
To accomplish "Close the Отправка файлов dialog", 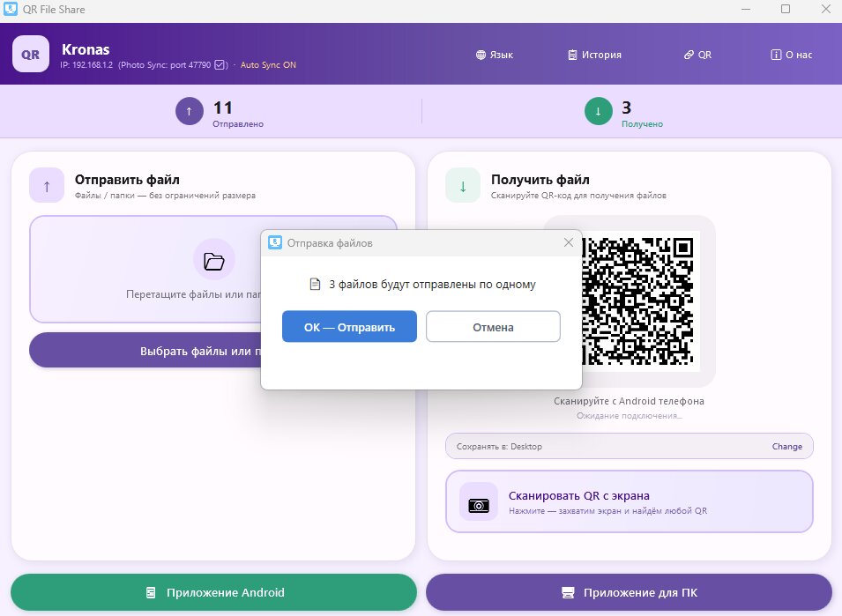I will pyautogui.click(x=569, y=242).
